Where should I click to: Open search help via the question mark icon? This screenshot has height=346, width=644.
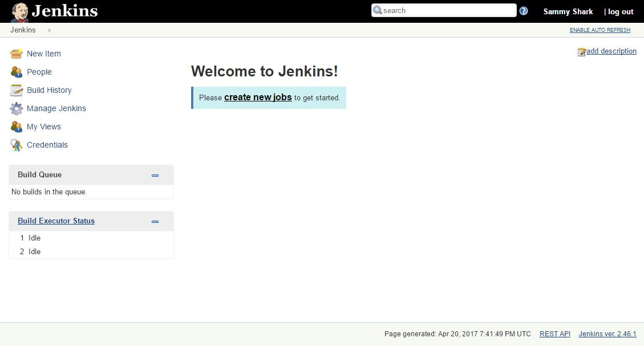(523, 10)
